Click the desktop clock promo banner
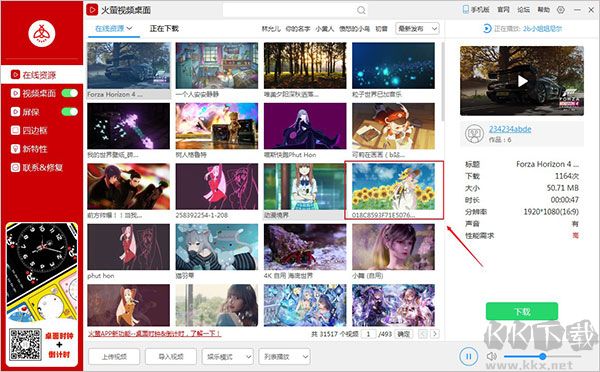 pos(42,294)
